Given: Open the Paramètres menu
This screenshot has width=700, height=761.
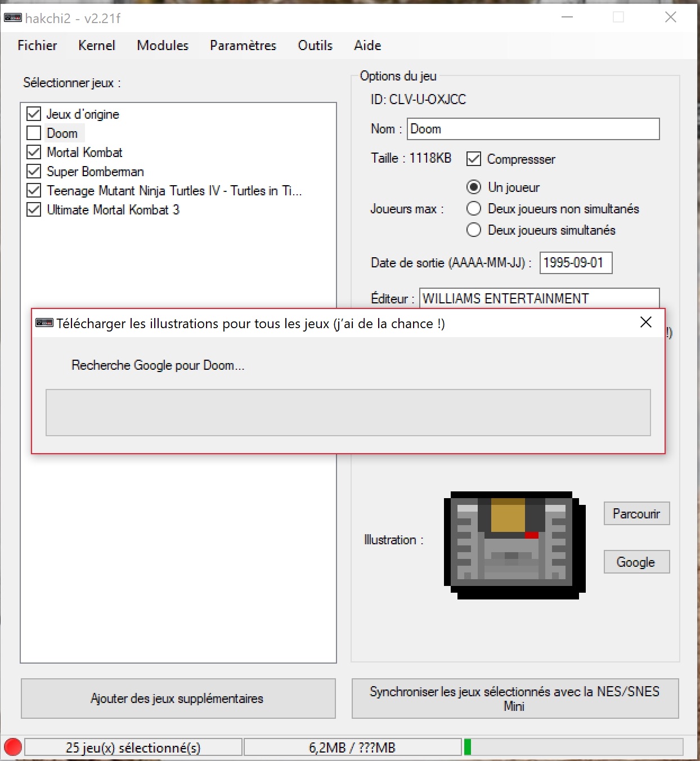Looking at the screenshot, I should click(243, 46).
